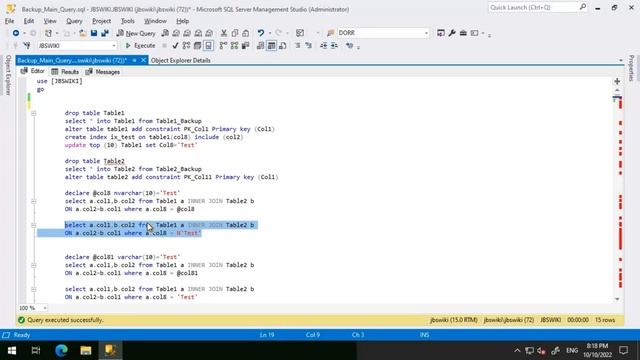
Task: Click the Cut scissors icon
Action: click(224, 33)
